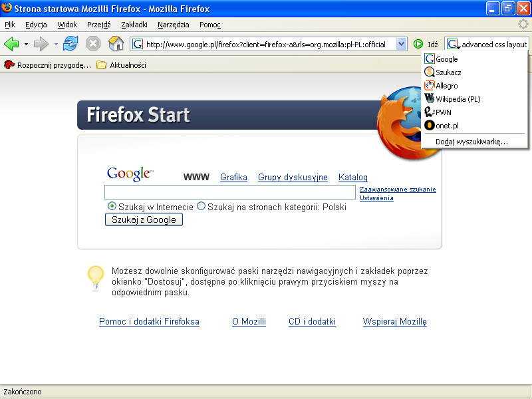This screenshot has height=399, width=532.
Task: Open the Pomoc menu
Action: pyautogui.click(x=210, y=25)
